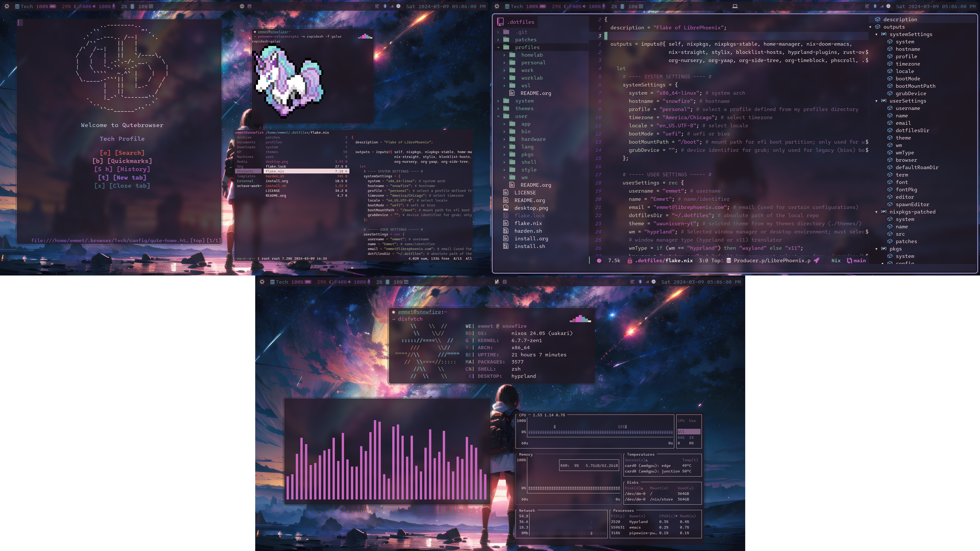The width and height of the screenshot is (980, 551).
Task: Select the wm tree item under userSettings
Action: tap(899, 145)
